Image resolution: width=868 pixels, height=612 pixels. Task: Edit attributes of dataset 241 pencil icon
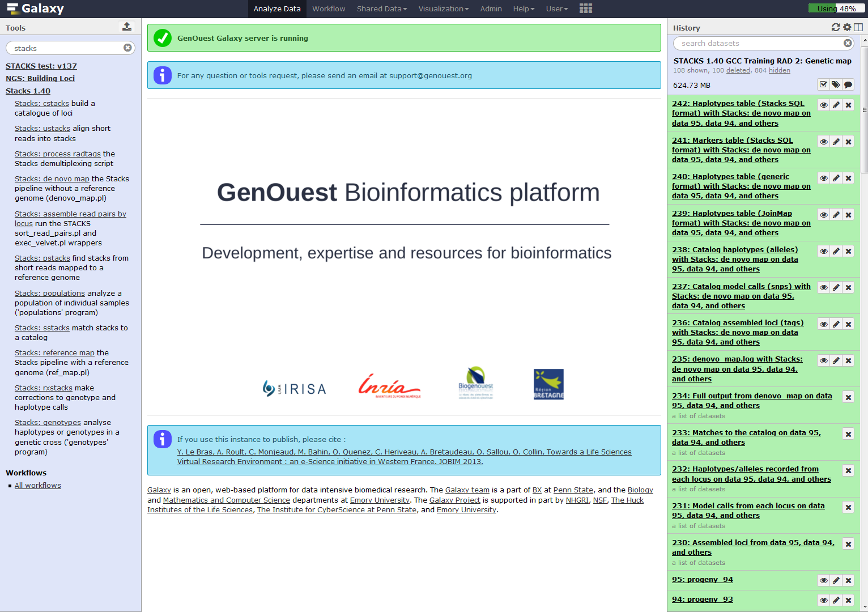(836, 142)
